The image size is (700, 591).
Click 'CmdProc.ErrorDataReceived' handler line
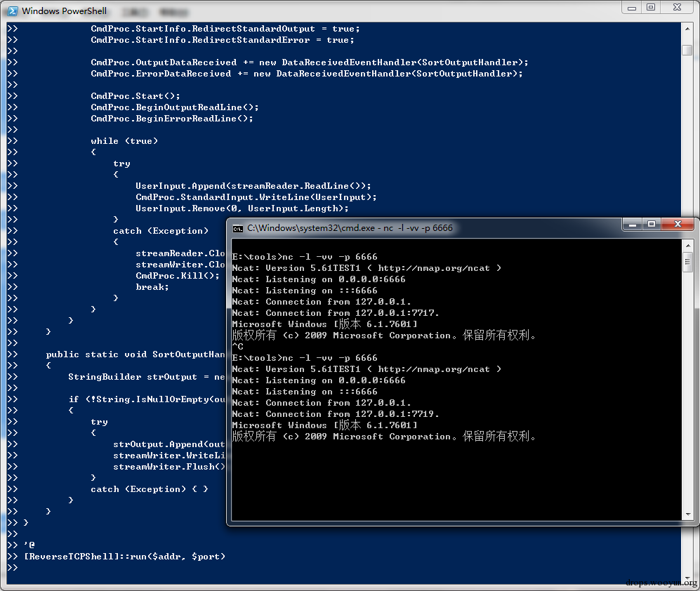(307, 73)
